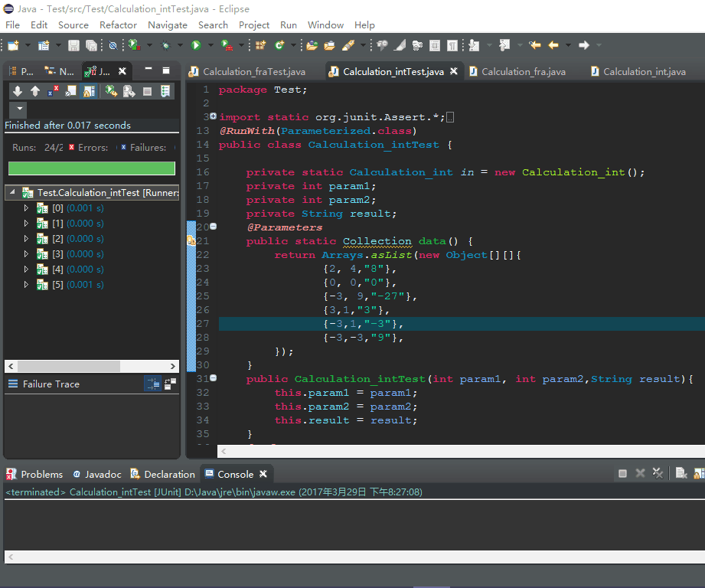Click the green JUnit progress bar
Viewport: 705px width, 588px height.
tap(92, 168)
